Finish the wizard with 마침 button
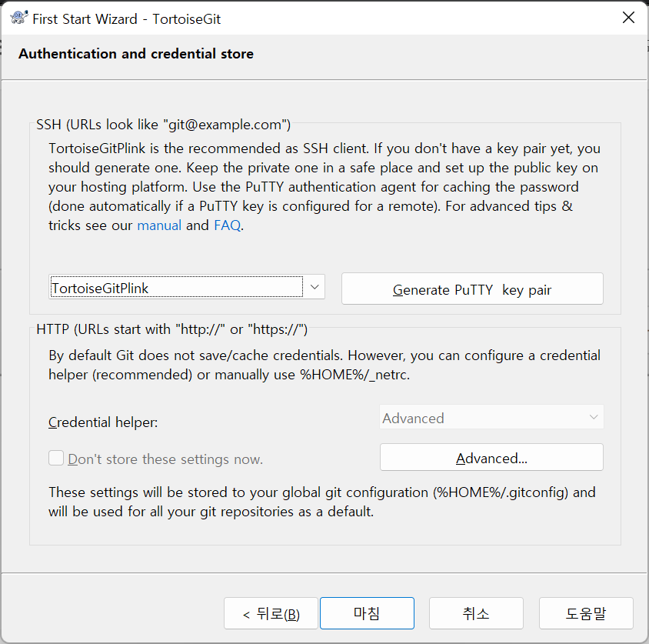Image resolution: width=649 pixels, height=644 pixels. pos(367,613)
